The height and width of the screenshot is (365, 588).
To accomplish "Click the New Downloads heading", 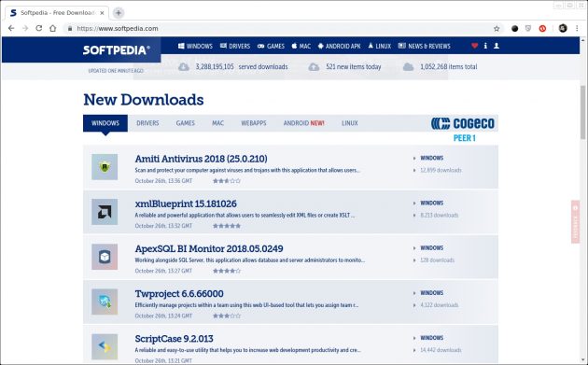I will [143, 100].
